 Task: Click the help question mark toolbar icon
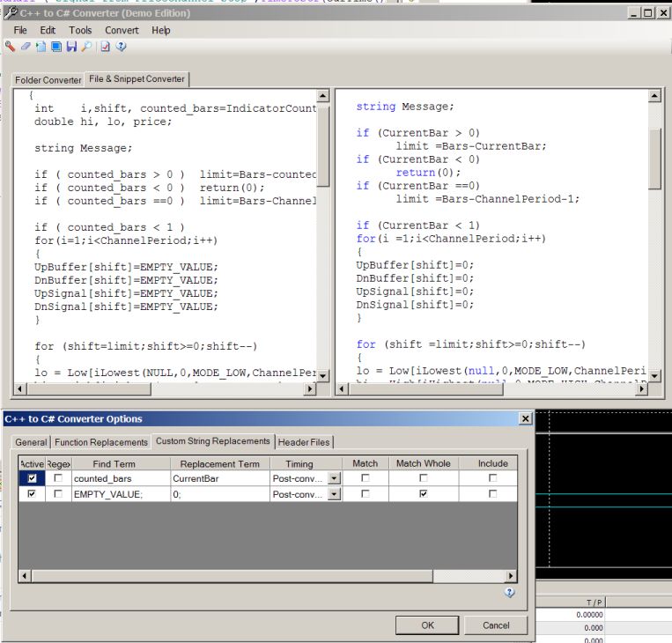click(x=122, y=47)
